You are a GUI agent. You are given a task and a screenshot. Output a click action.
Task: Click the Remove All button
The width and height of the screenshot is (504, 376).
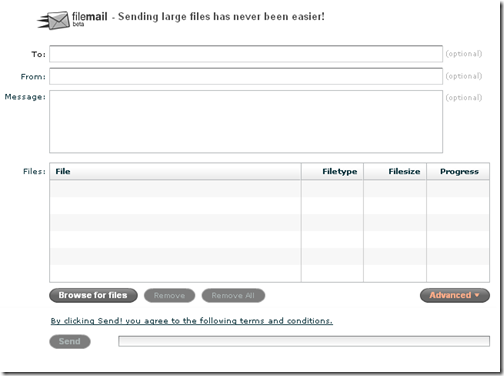[233, 296]
